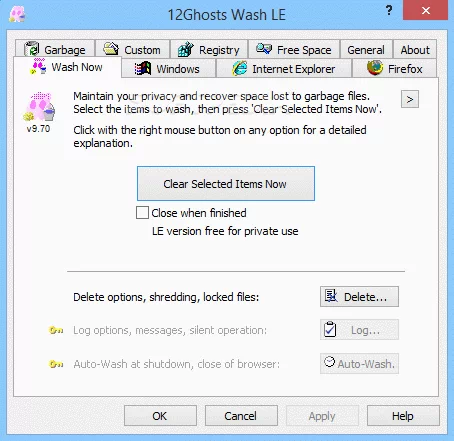The height and width of the screenshot is (441, 454).
Task: Click the Firefox logo icon
Action: [x=375, y=68]
